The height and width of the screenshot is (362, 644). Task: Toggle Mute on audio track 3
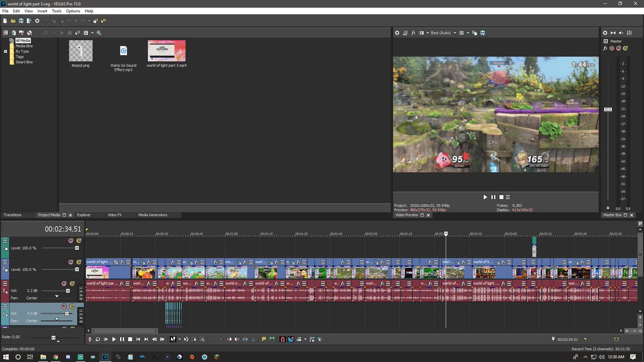[64, 283]
